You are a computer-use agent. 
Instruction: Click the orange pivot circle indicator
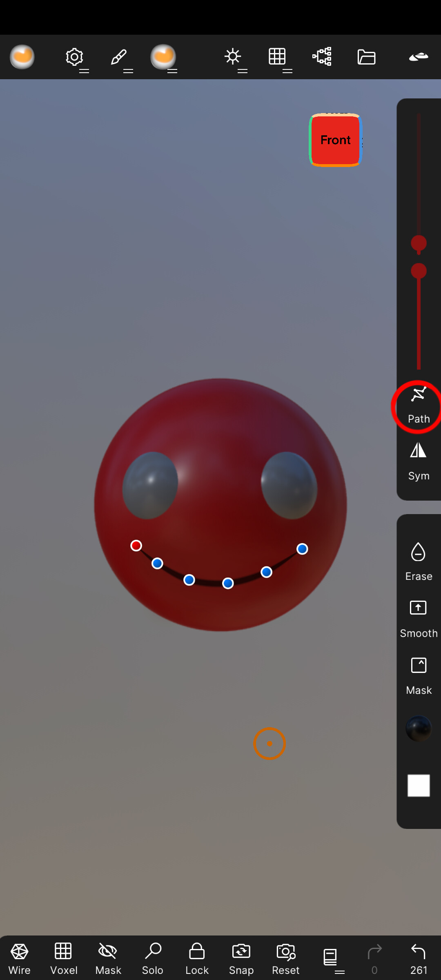[269, 744]
